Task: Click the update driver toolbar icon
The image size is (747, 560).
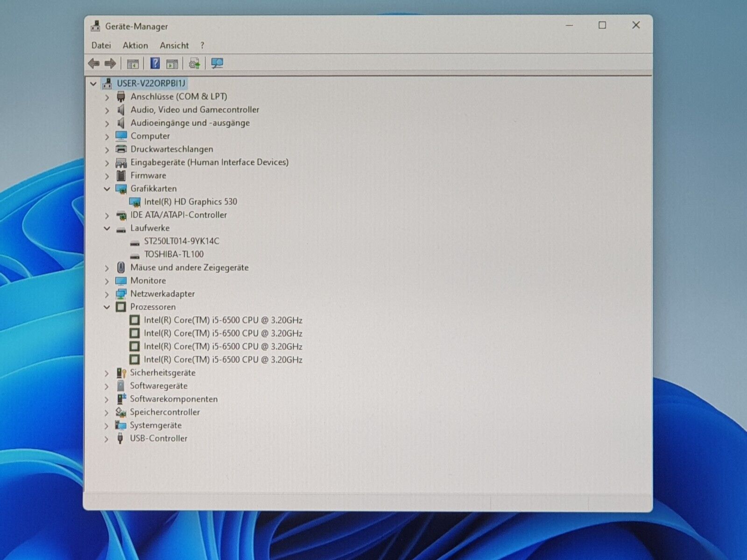Action: pyautogui.click(x=194, y=63)
